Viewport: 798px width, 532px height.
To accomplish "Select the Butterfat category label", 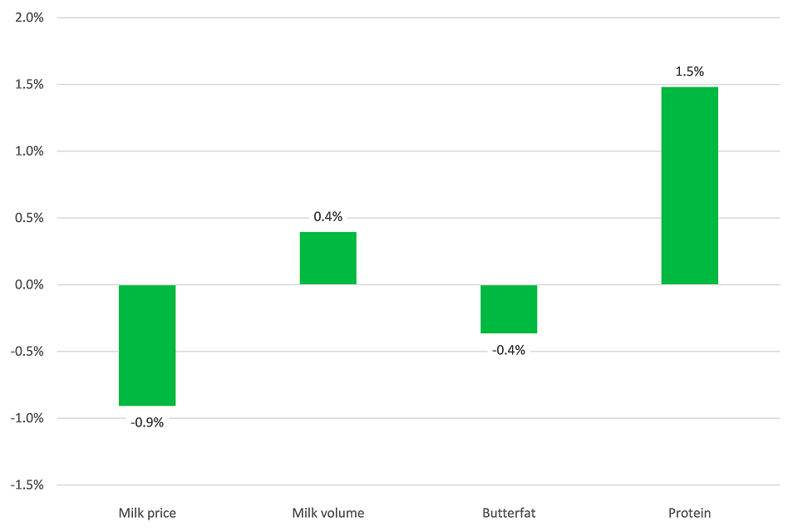I will pyautogui.click(x=509, y=513).
